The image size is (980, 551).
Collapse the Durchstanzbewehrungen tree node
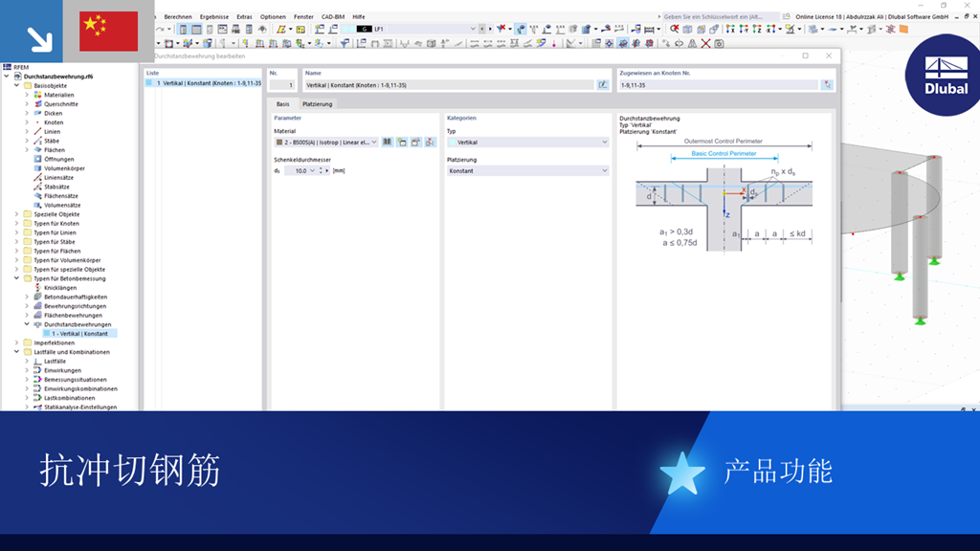click(27, 324)
